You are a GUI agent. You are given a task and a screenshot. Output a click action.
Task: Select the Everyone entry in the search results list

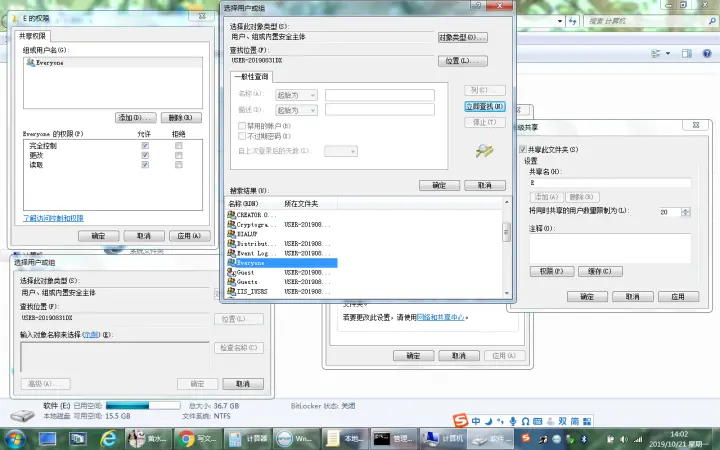pos(282,263)
